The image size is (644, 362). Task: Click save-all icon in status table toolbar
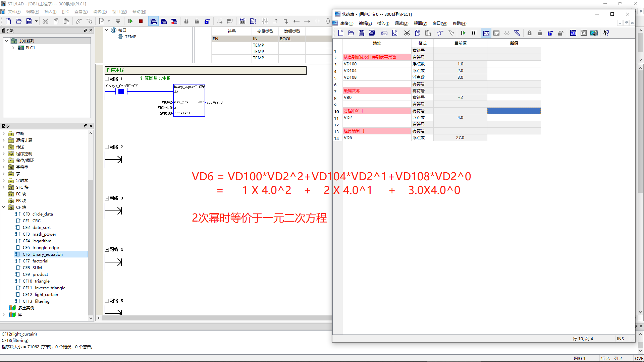372,33
